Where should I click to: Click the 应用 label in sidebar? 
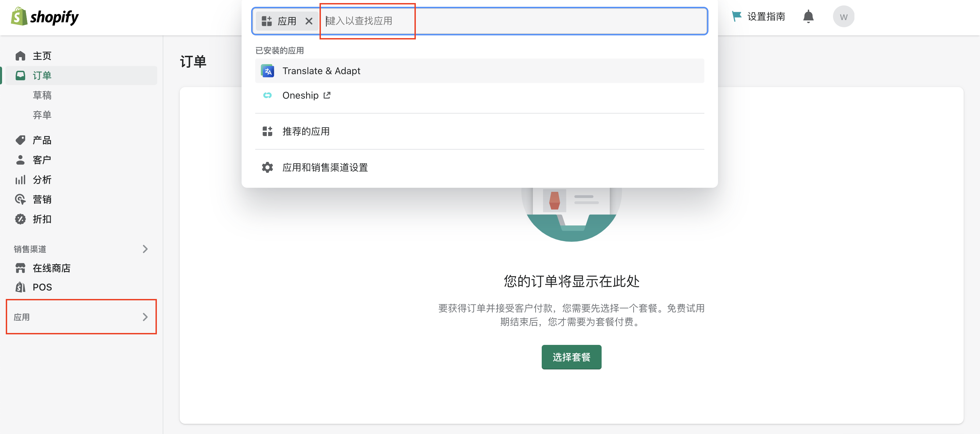[22, 317]
